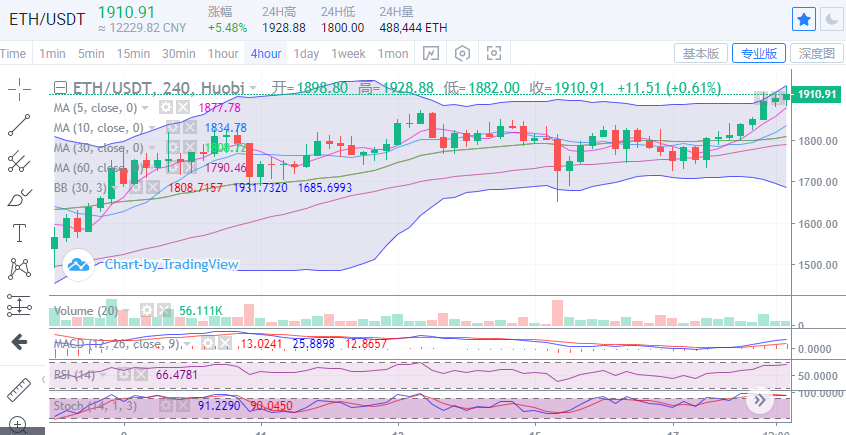Screen dimensions: 846x435
Task: Switch to 基本版 basic chart
Action: click(x=701, y=53)
